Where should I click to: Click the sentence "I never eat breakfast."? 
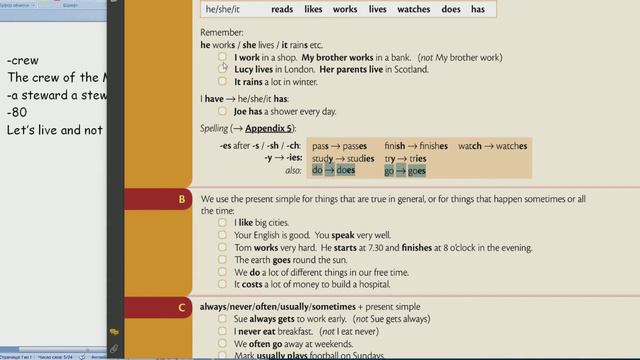pos(273,331)
